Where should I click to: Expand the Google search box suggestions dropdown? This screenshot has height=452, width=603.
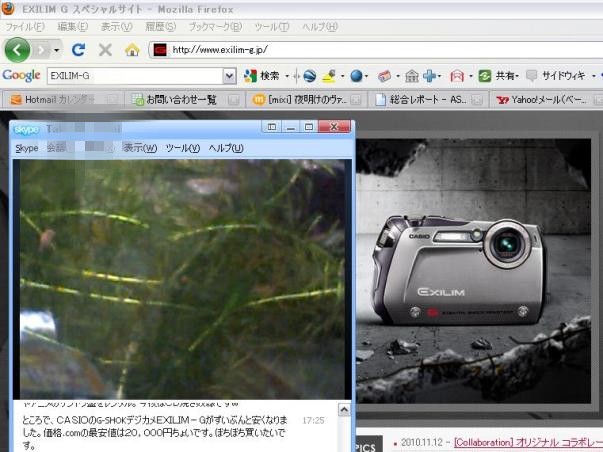click(x=229, y=76)
